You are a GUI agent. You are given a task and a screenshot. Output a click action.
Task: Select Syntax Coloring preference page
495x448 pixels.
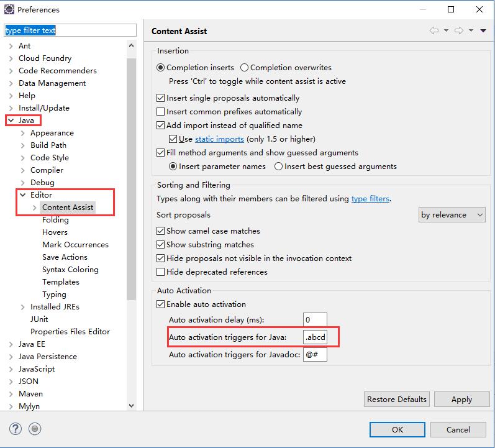pos(70,270)
